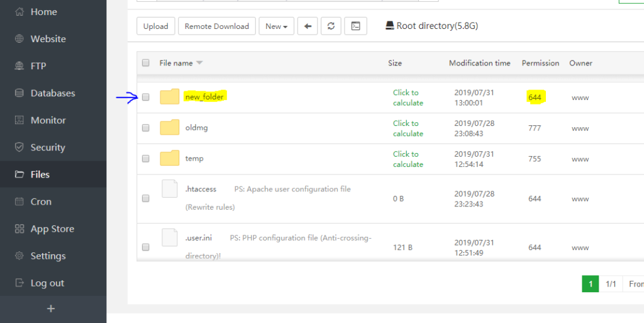Open the Cron section
Screen dimensions: 644x323
pos(53,201)
